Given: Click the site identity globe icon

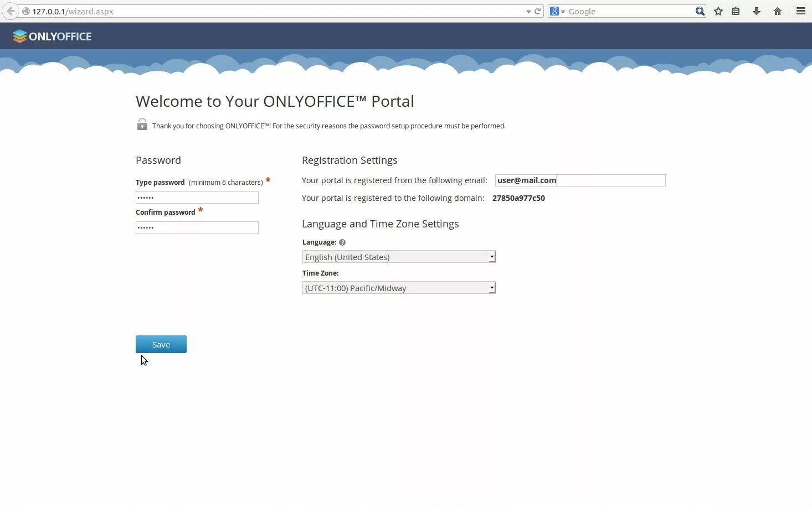Looking at the screenshot, I should click(x=25, y=11).
